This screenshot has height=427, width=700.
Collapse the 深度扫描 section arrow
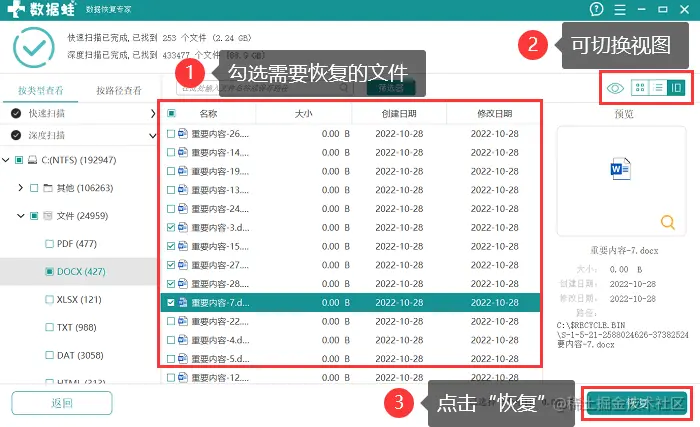tap(153, 135)
